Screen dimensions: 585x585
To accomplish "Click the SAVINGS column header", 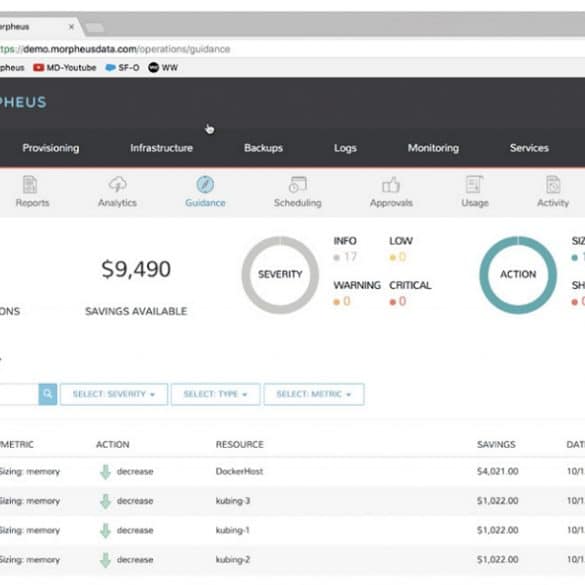I will pyautogui.click(x=496, y=444).
